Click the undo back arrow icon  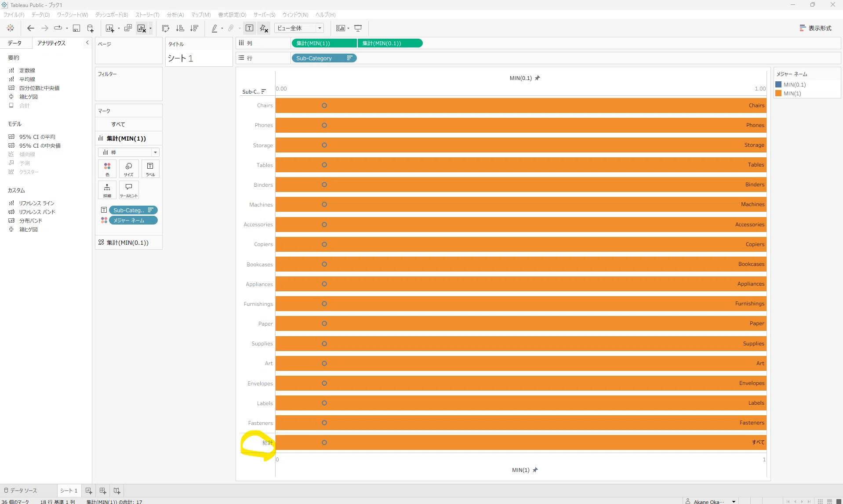[30, 28]
